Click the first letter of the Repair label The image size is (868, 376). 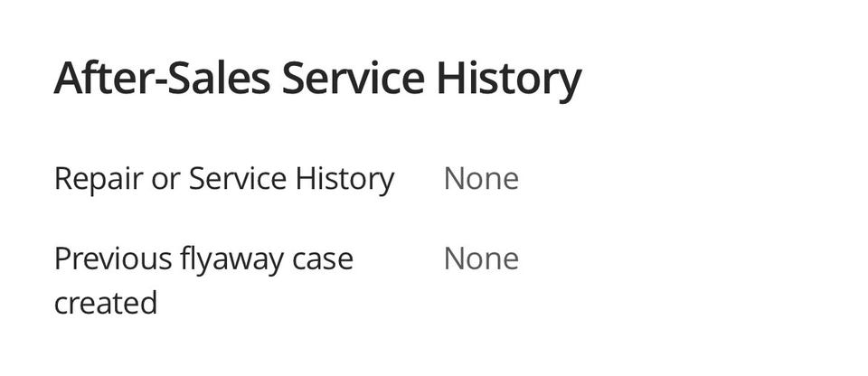coord(62,179)
